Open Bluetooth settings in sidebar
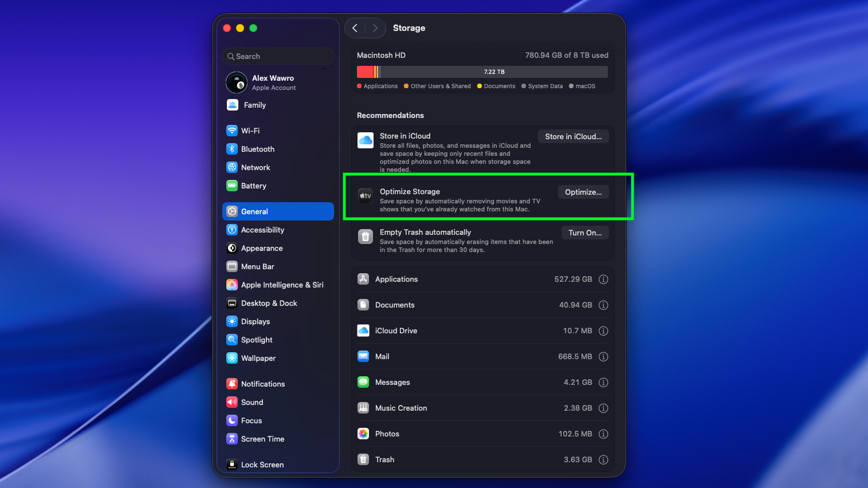868x488 pixels. click(x=278, y=149)
